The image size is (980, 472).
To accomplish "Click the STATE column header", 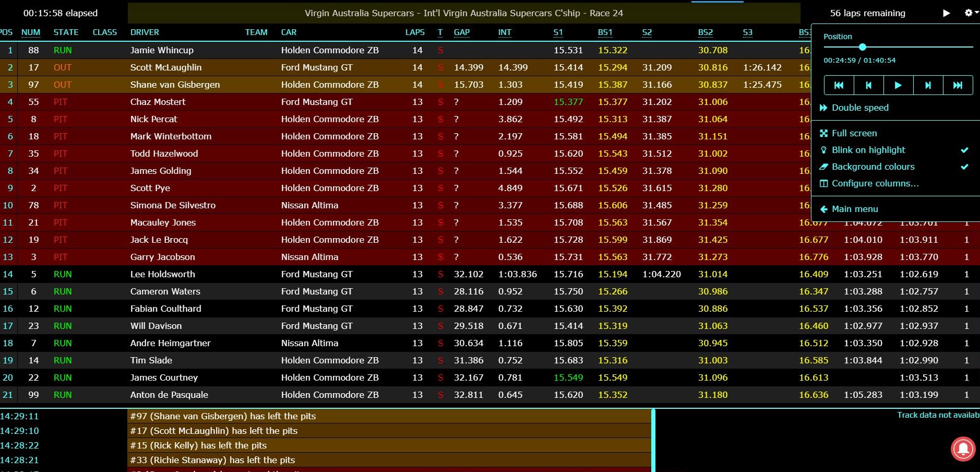I will coord(66,32).
